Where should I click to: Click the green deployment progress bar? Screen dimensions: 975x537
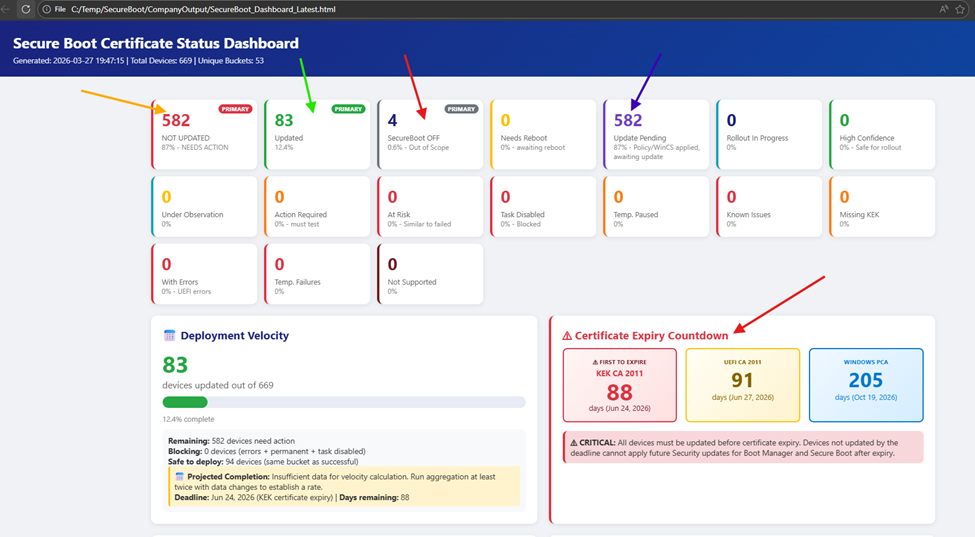185,402
